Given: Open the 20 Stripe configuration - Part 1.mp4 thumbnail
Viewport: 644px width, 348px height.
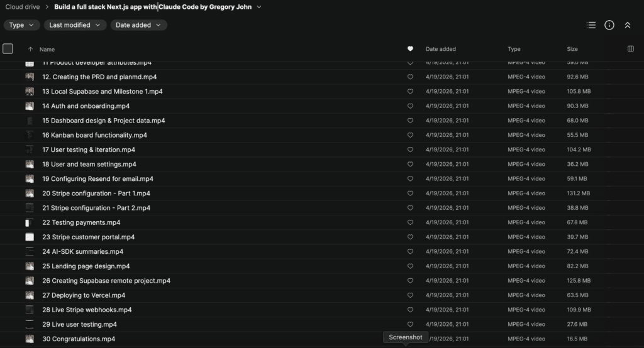Looking at the screenshot, I should [30, 193].
